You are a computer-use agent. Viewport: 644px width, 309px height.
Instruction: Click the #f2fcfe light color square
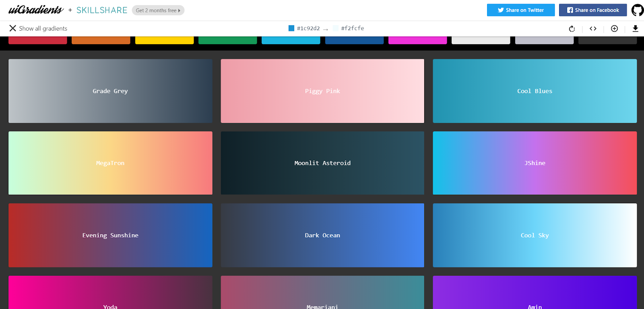336,28
